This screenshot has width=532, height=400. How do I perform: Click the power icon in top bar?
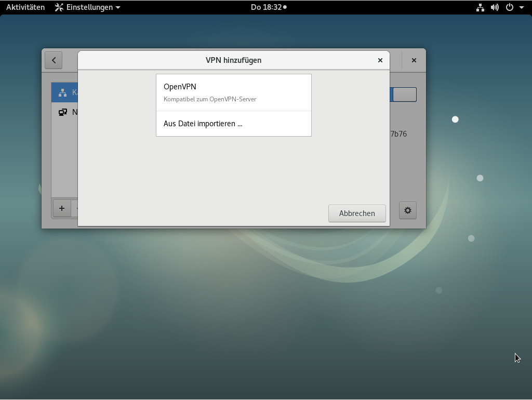coord(510,7)
